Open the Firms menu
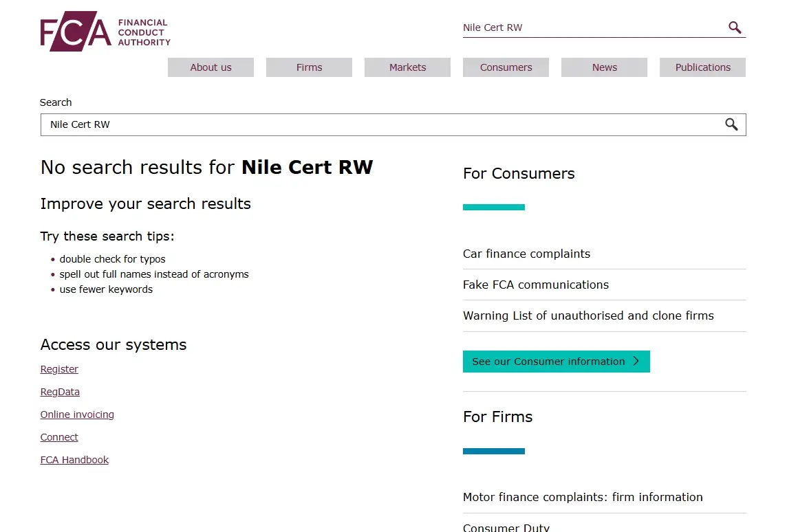This screenshot has height=532, width=809. tap(309, 67)
